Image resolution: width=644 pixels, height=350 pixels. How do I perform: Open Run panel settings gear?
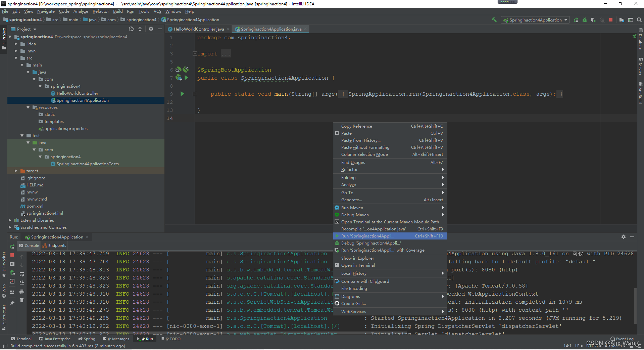(x=623, y=237)
